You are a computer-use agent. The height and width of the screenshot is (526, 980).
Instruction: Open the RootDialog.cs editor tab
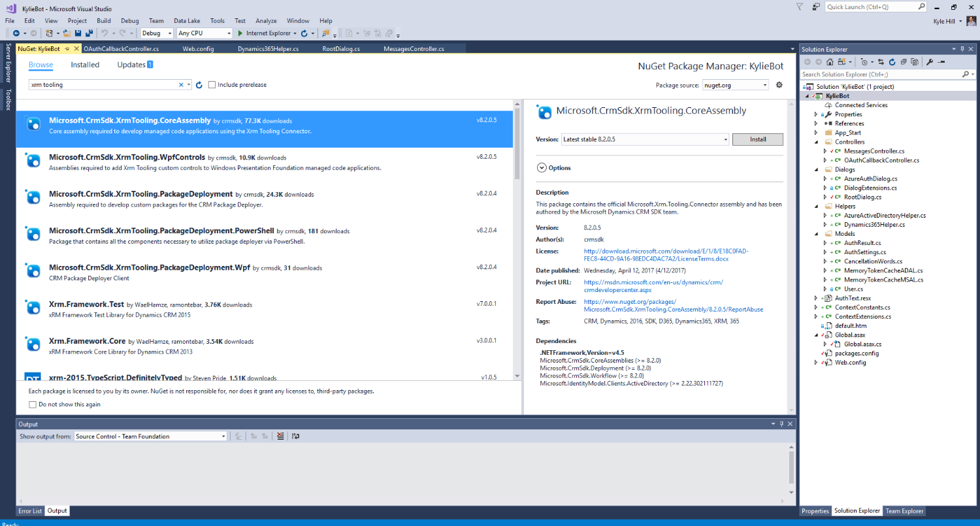(x=341, y=48)
